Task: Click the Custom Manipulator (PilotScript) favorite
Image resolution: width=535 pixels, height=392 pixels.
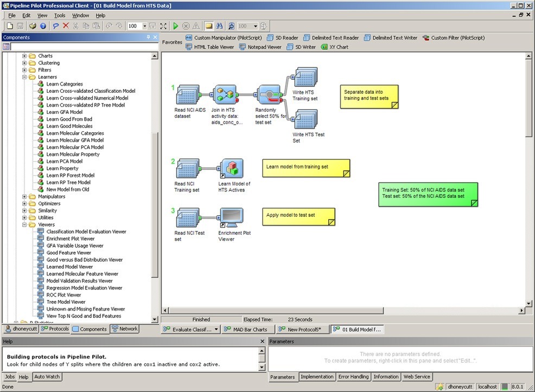Action: 224,38
